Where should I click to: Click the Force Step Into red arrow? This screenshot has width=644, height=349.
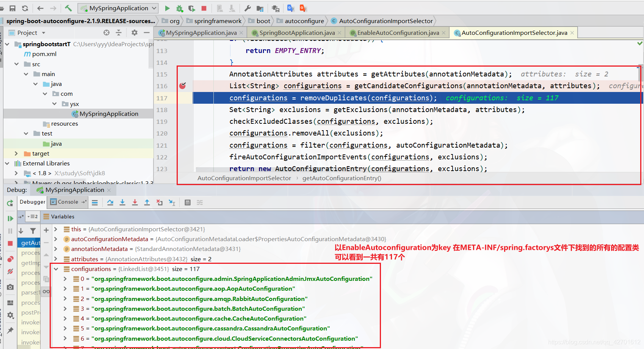[x=135, y=203]
